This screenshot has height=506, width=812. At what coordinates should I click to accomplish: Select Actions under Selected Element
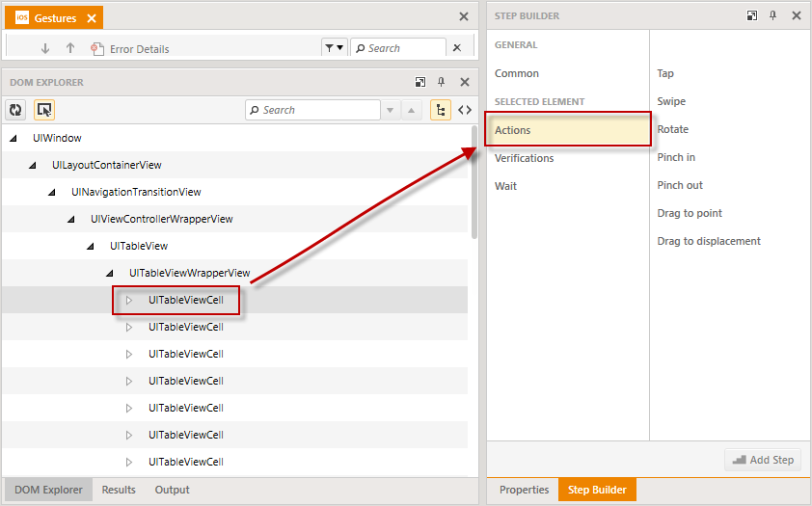pyautogui.click(x=568, y=129)
